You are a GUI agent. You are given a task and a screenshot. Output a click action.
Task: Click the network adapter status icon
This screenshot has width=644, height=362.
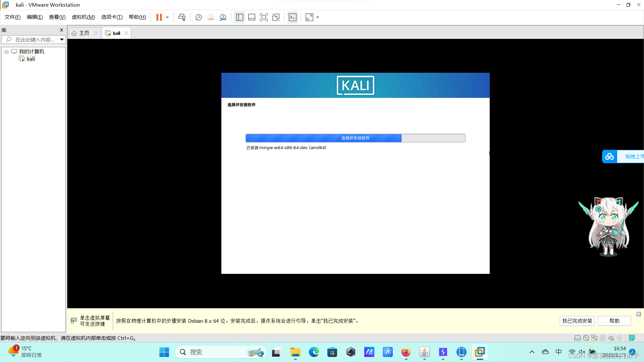[x=594, y=338]
